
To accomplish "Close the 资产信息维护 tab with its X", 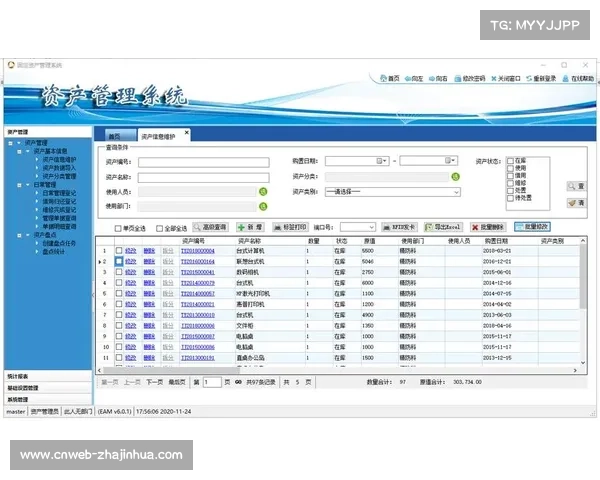I will point(184,135).
